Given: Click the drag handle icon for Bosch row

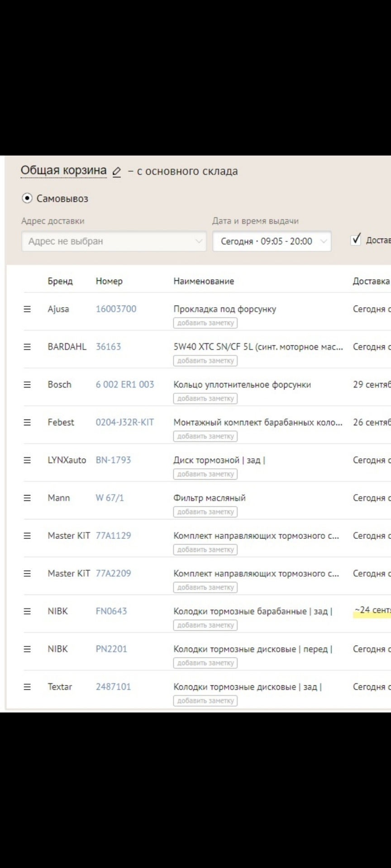Looking at the screenshot, I should (27, 385).
